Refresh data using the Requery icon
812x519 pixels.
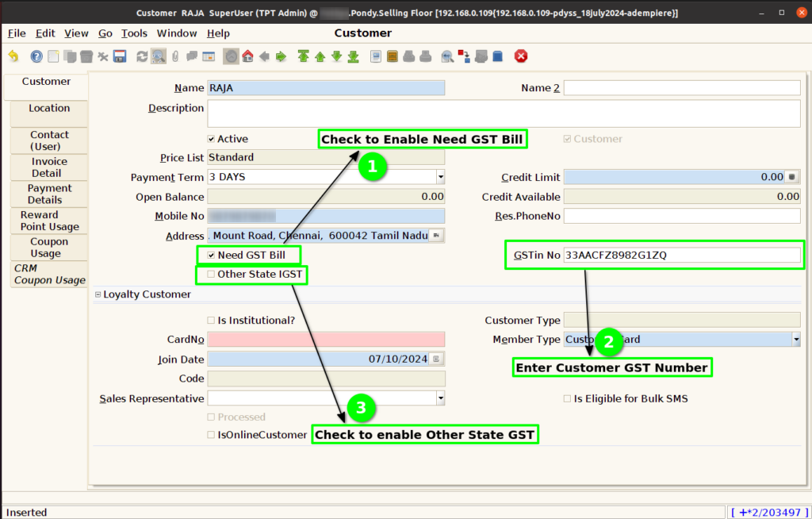pos(142,56)
